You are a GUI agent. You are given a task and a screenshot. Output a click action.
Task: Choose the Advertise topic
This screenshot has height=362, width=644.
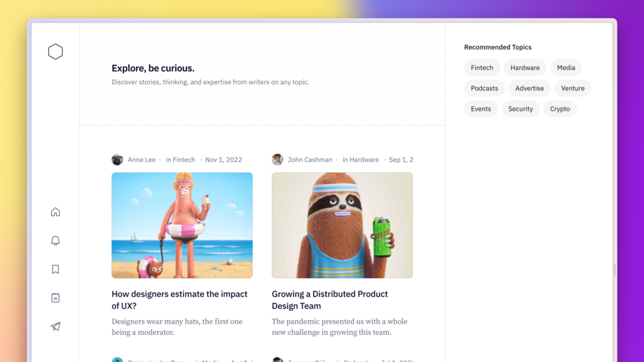coord(529,88)
